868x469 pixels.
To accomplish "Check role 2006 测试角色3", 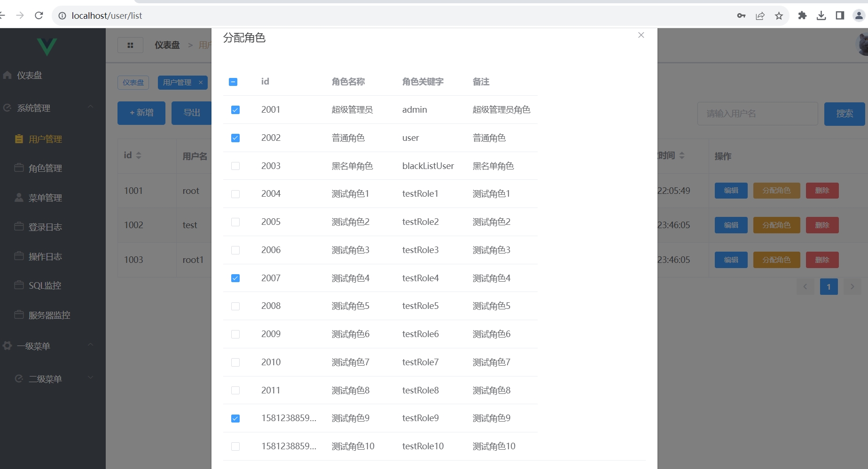I will 235,250.
